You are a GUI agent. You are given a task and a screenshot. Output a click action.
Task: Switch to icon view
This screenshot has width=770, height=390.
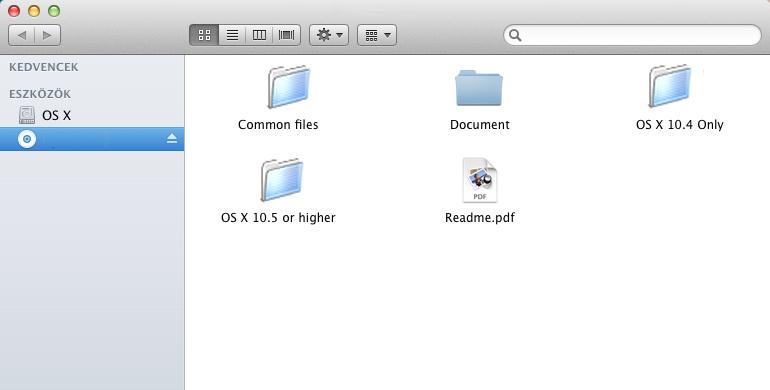click(x=204, y=35)
